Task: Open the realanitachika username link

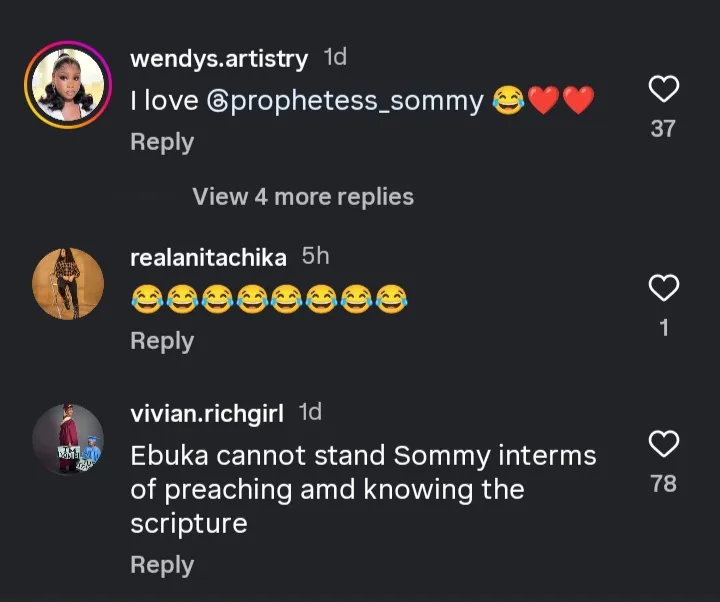Action: (208, 258)
